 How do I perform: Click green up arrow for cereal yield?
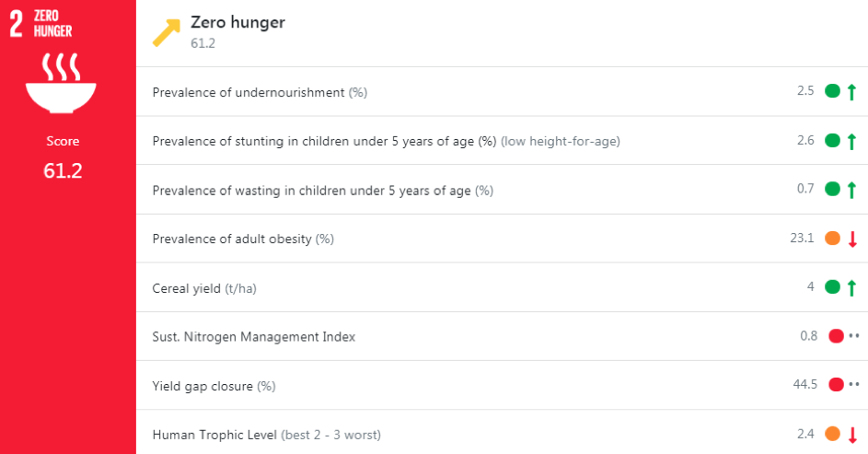(x=852, y=288)
